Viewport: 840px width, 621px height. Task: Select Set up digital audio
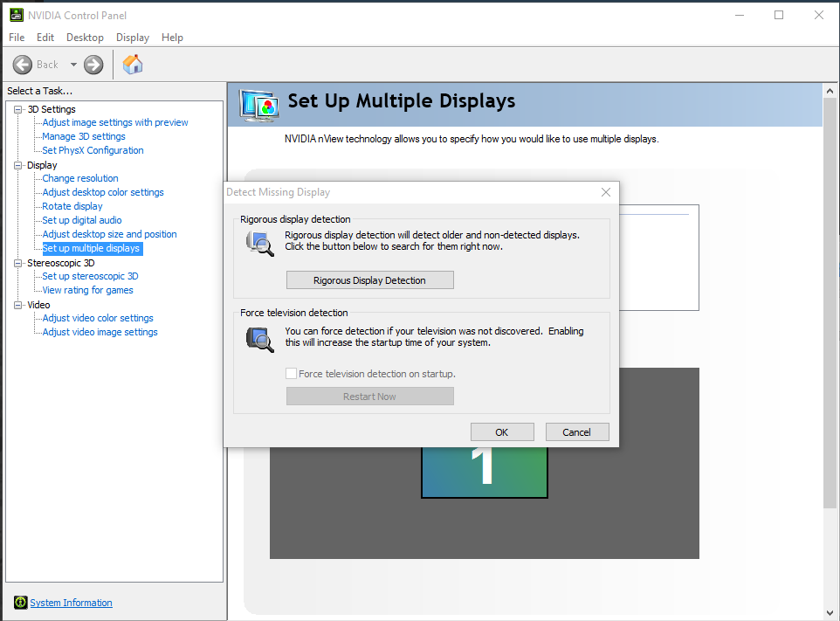[81, 220]
